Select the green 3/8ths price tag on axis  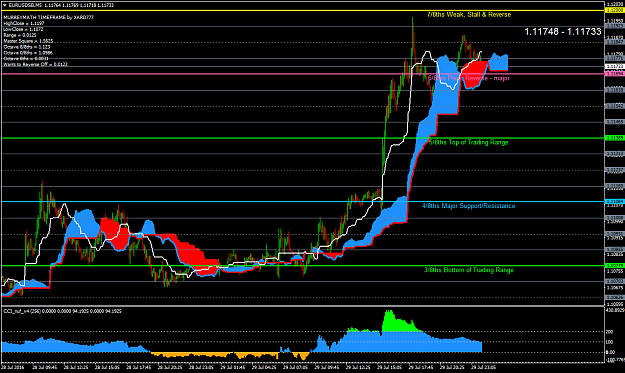click(615, 265)
